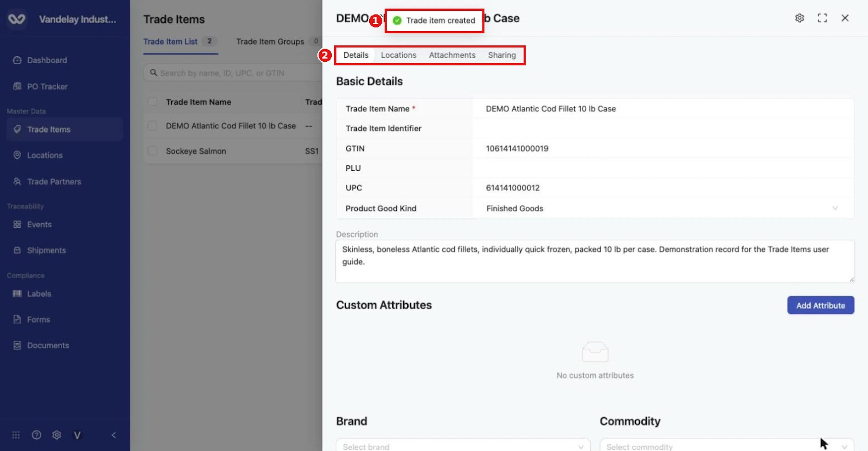Check the Sockeye Salmon row
The image size is (868, 451).
(x=152, y=151)
